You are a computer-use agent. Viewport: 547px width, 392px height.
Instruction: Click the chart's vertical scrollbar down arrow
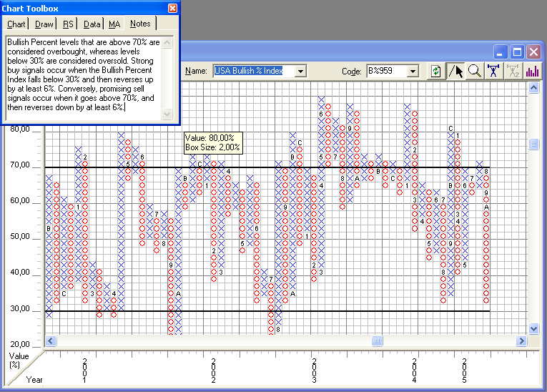click(x=533, y=328)
